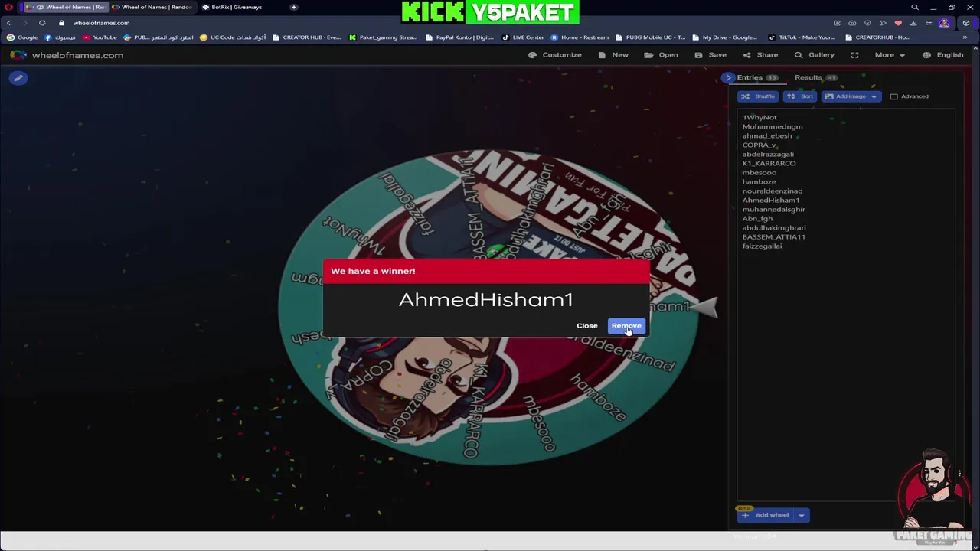The height and width of the screenshot is (551, 980).
Task: Switch to the Results tab
Action: pyautogui.click(x=815, y=77)
